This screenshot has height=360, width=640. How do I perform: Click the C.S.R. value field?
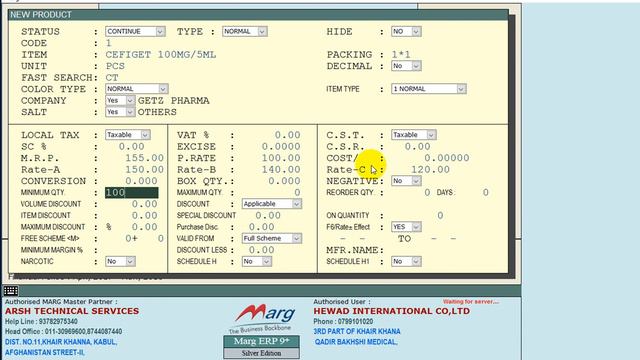[x=417, y=147]
